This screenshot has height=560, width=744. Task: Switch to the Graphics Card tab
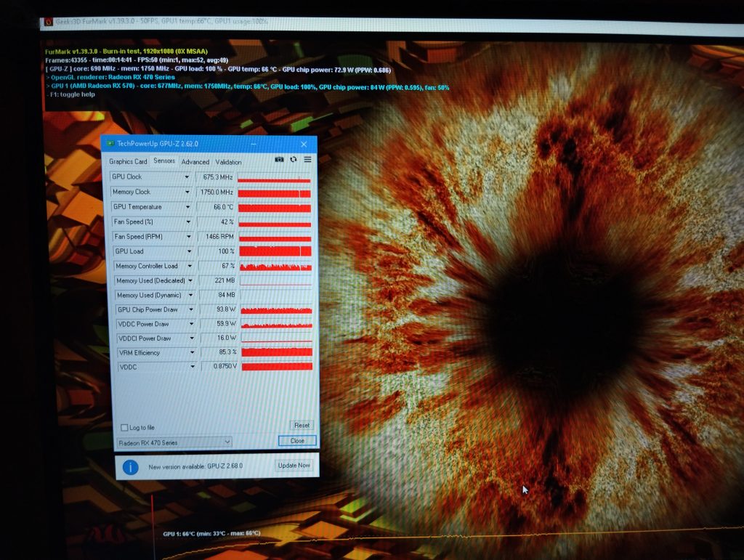128,161
